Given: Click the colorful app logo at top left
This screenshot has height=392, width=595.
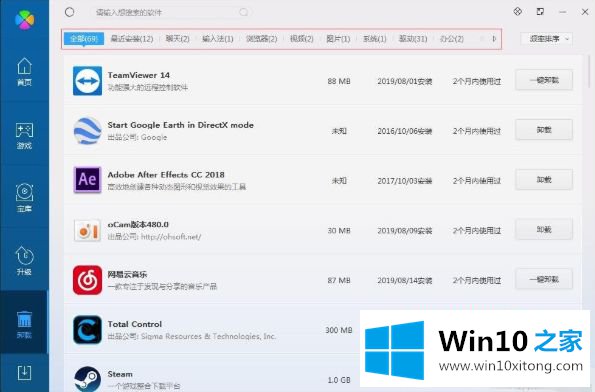Looking at the screenshot, I should tap(25, 19).
